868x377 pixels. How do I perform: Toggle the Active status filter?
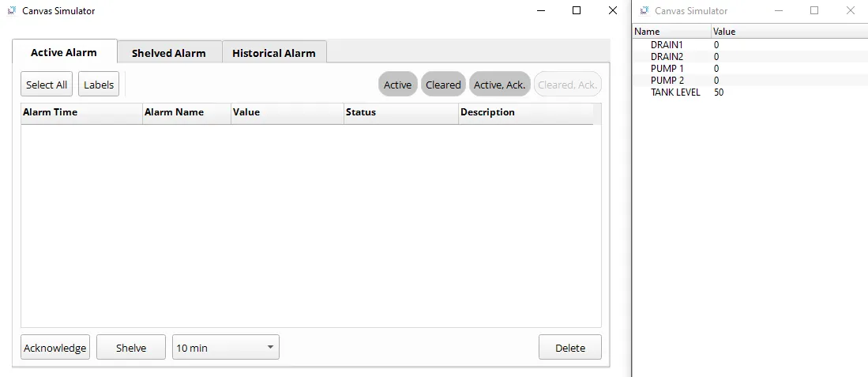[x=397, y=85]
